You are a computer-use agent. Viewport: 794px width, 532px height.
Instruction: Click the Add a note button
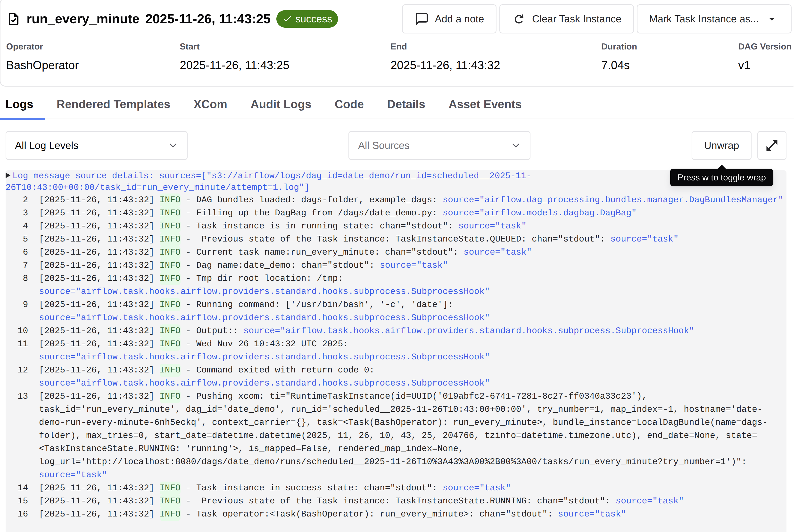[x=449, y=19]
